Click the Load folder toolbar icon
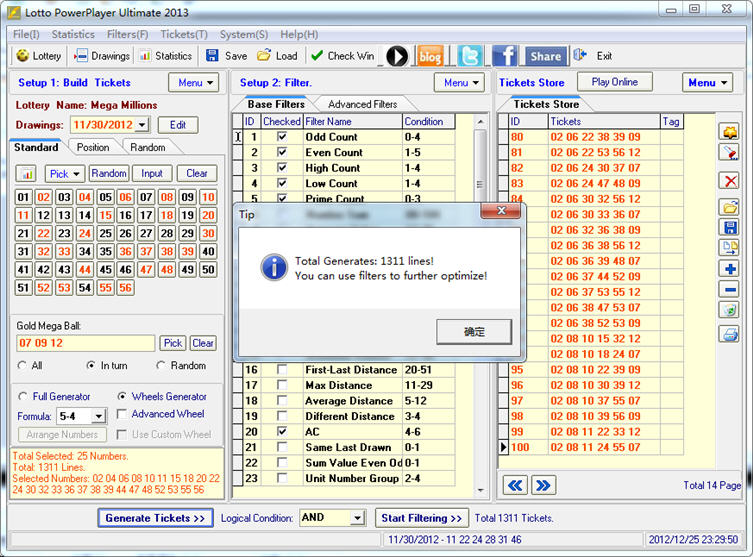 click(264, 55)
